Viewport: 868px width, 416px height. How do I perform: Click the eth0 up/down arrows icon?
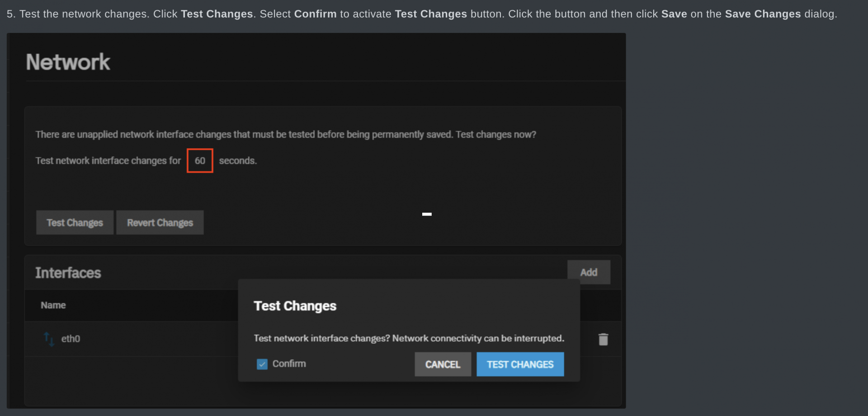tap(49, 339)
